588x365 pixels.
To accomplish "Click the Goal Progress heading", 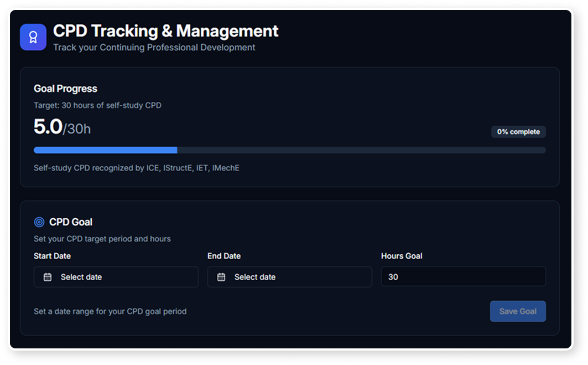I will click(x=65, y=89).
